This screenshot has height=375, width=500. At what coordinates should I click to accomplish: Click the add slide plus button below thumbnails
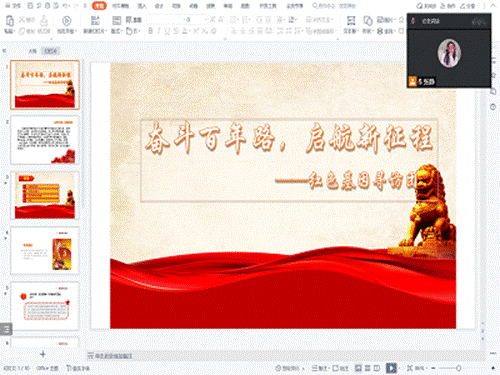point(43,354)
